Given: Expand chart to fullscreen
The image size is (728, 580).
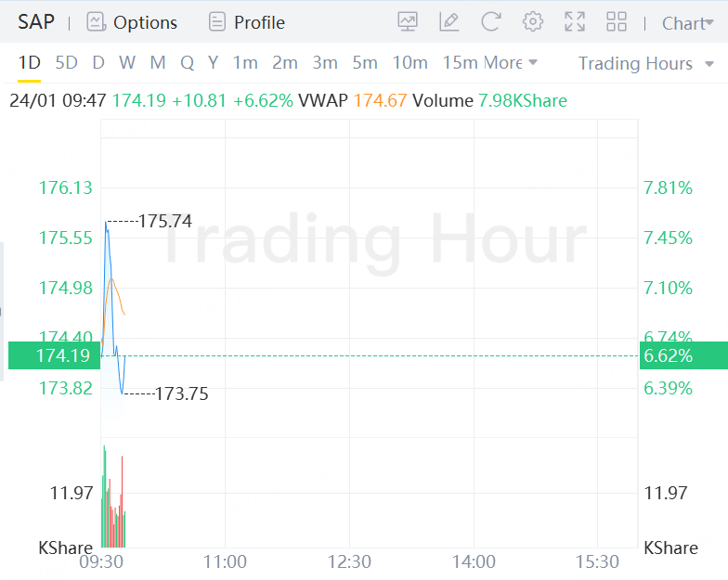Looking at the screenshot, I should point(575,22).
